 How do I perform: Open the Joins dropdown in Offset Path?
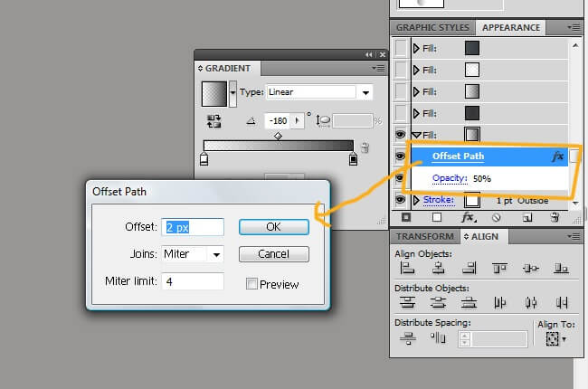pos(216,254)
